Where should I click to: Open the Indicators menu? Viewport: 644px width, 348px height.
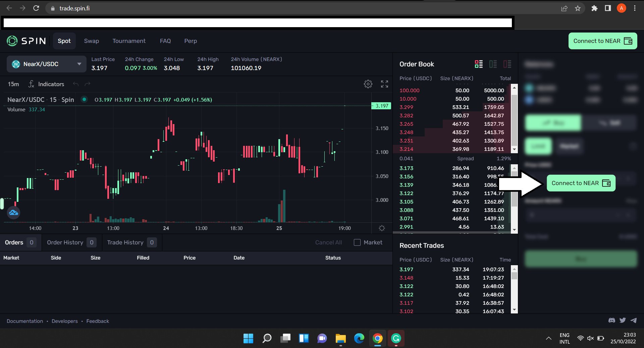tap(46, 84)
